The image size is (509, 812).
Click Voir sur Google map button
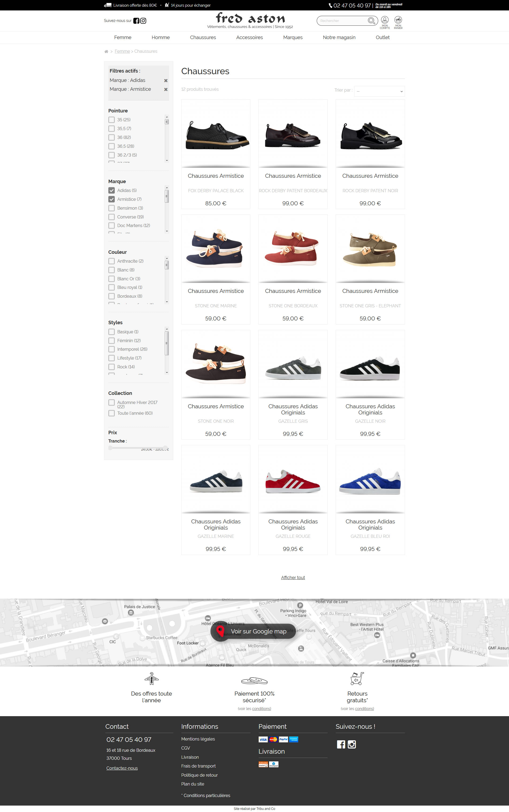point(253,631)
